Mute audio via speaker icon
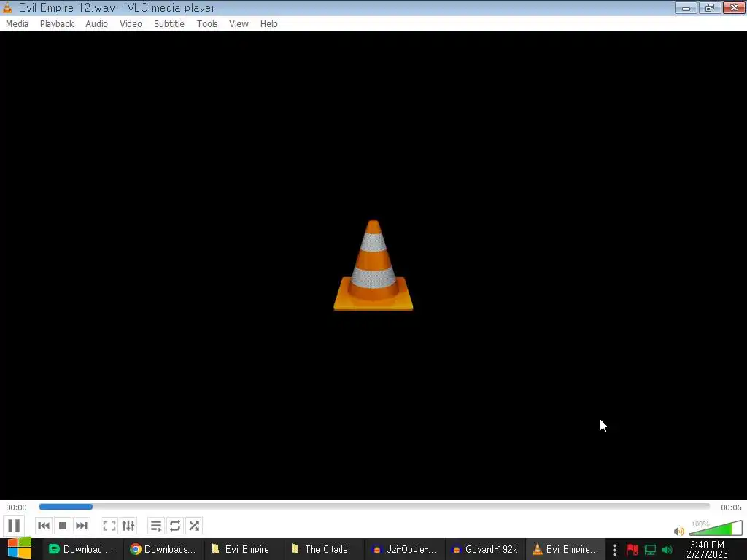Viewport: 747px width, 560px height. [679, 531]
